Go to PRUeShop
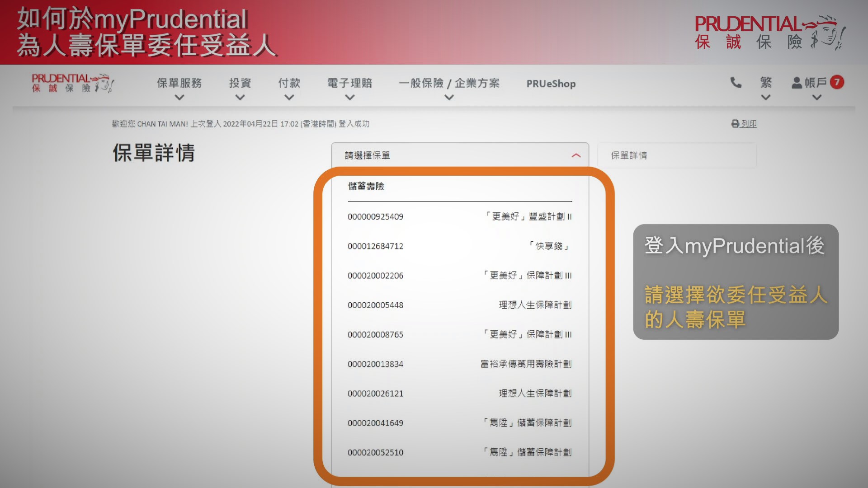Image resolution: width=868 pixels, height=488 pixels. (x=551, y=84)
